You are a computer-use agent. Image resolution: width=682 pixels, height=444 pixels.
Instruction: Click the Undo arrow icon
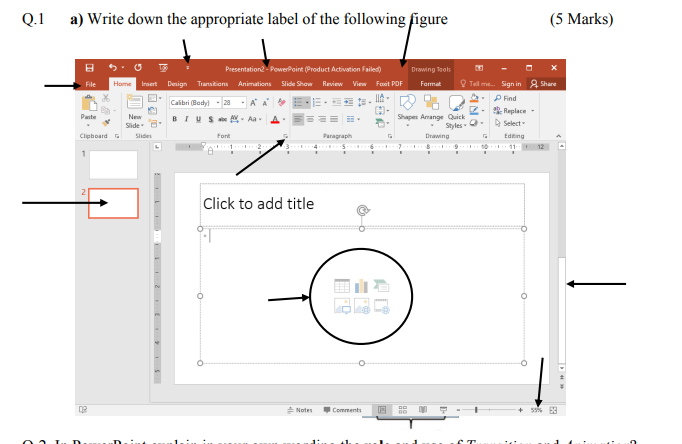(x=113, y=67)
